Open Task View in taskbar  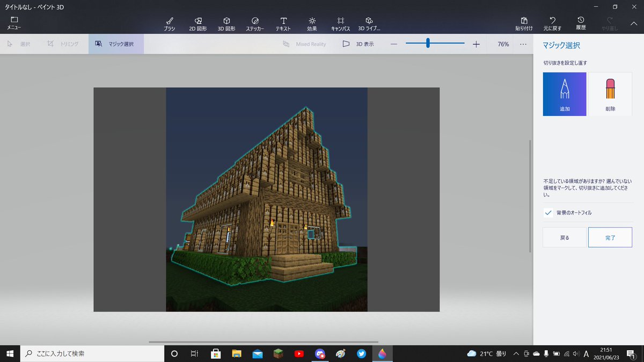[195, 353]
